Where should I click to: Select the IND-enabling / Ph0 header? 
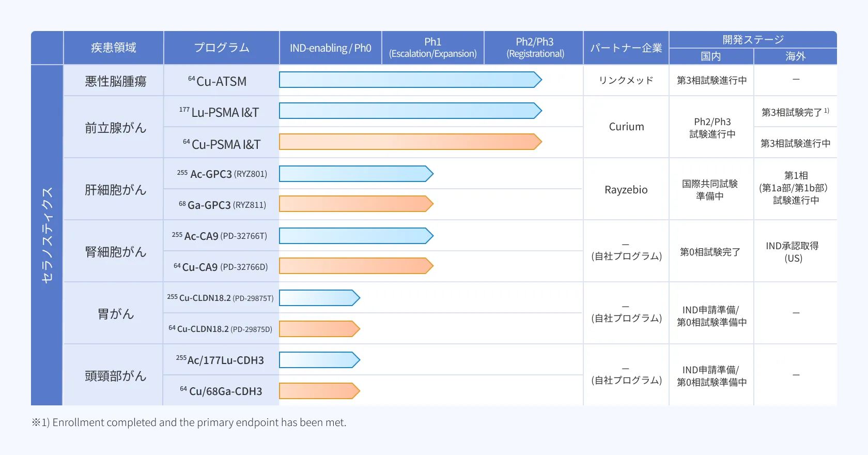pyautogui.click(x=331, y=48)
